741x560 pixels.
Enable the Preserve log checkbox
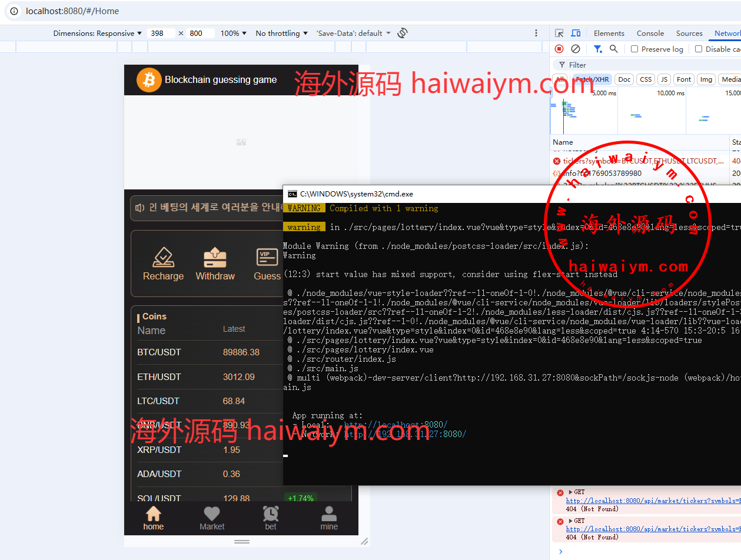634,49
